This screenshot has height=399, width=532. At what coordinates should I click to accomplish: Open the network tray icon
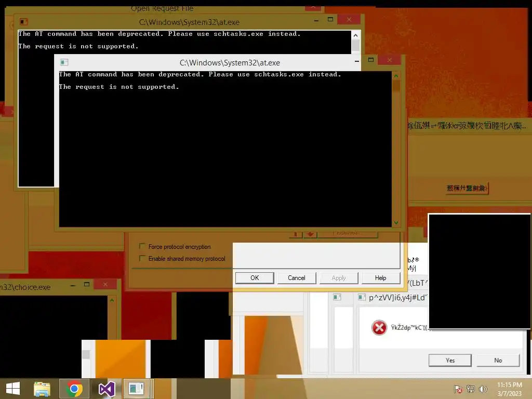coord(471,389)
